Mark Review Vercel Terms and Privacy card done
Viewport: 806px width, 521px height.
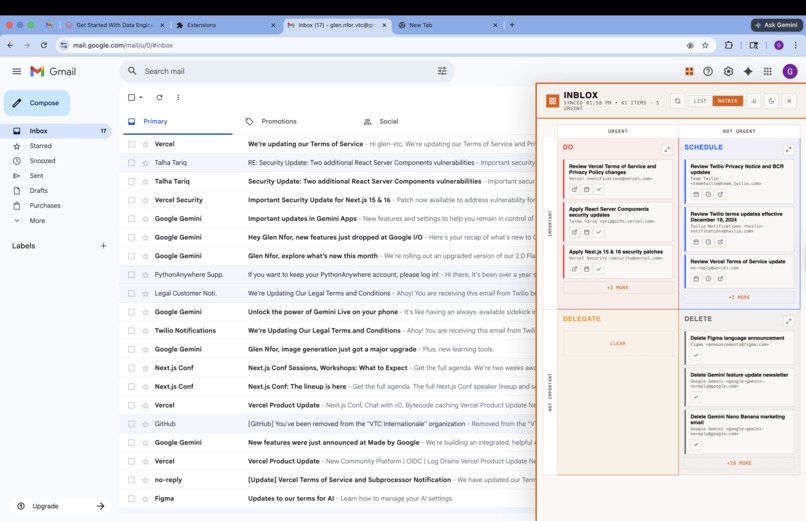pyautogui.click(x=599, y=190)
